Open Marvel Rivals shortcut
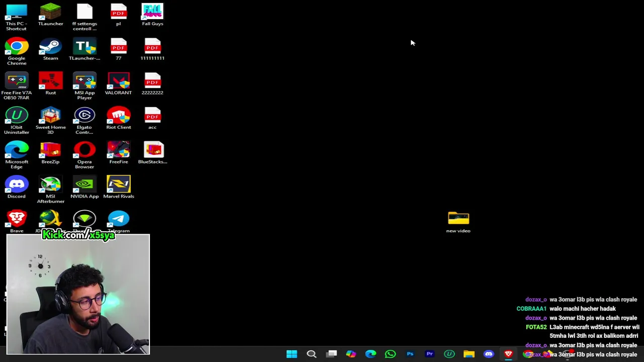The width and height of the screenshot is (644, 362). pos(119,187)
